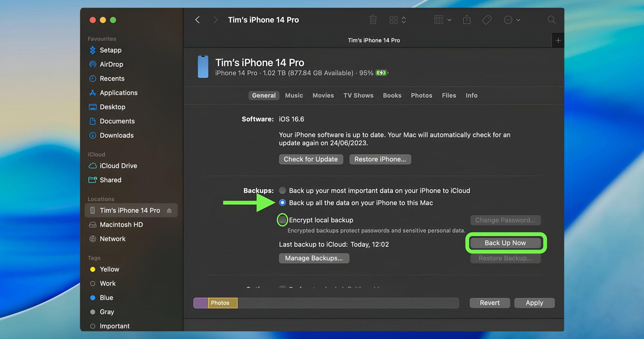
Task: Eject Tim's iPhone 14 Pro
Action: [x=169, y=210]
